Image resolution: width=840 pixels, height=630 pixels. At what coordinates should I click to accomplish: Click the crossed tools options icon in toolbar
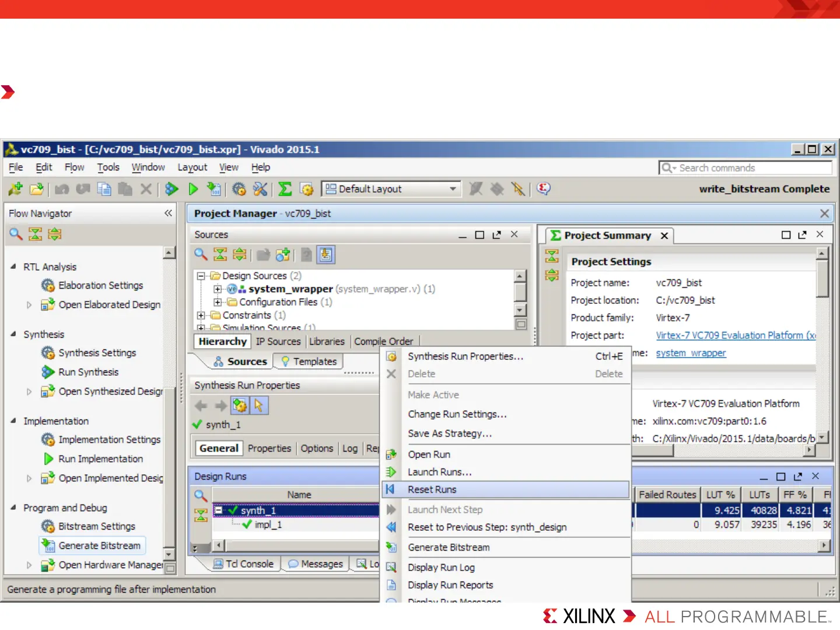tap(260, 189)
